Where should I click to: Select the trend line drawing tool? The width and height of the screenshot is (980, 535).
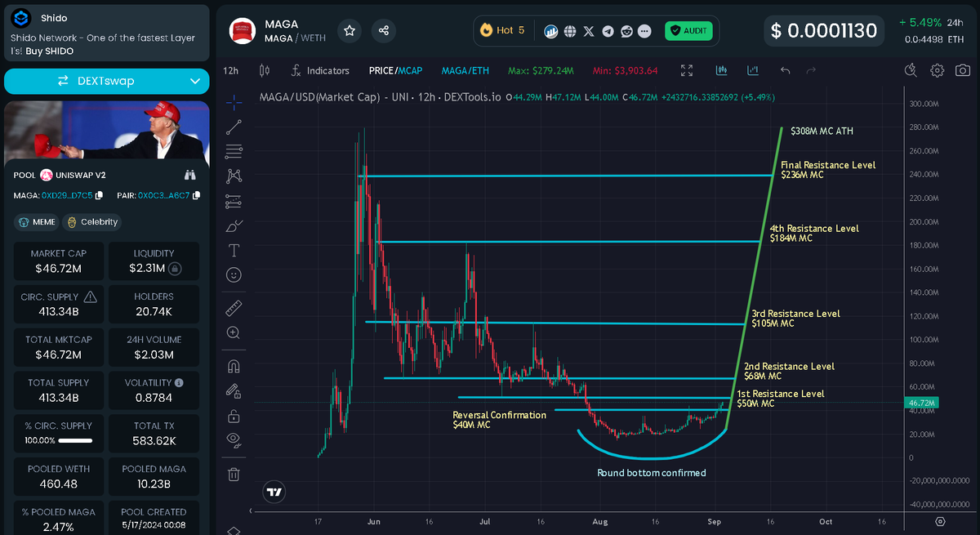[234, 127]
